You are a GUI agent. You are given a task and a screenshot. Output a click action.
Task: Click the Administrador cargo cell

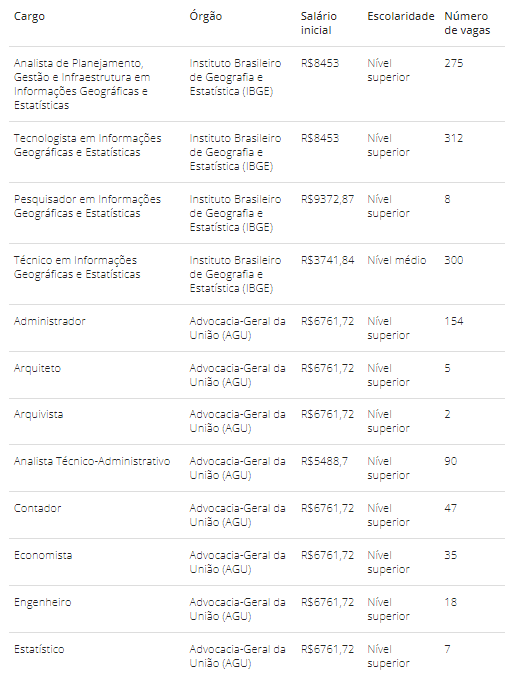point(50,321)
